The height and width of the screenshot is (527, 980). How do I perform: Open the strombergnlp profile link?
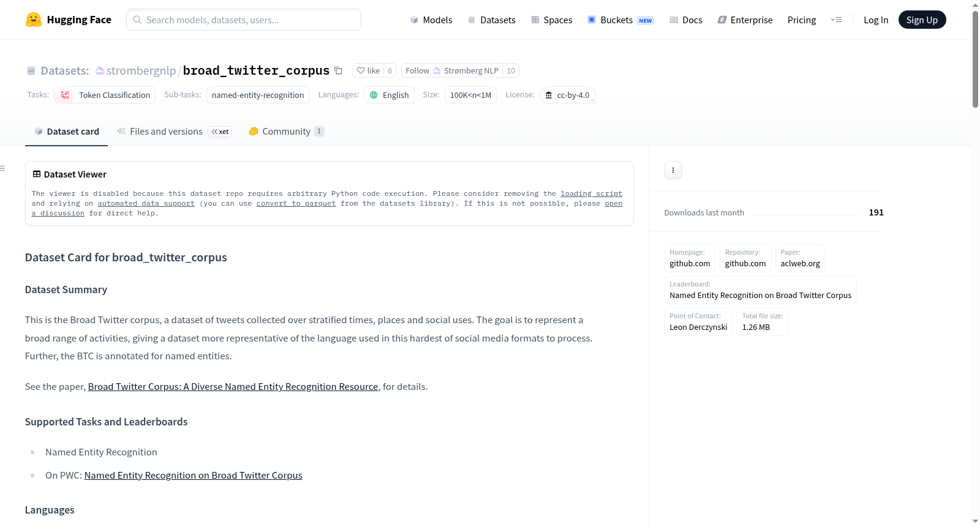coord(141,70)
